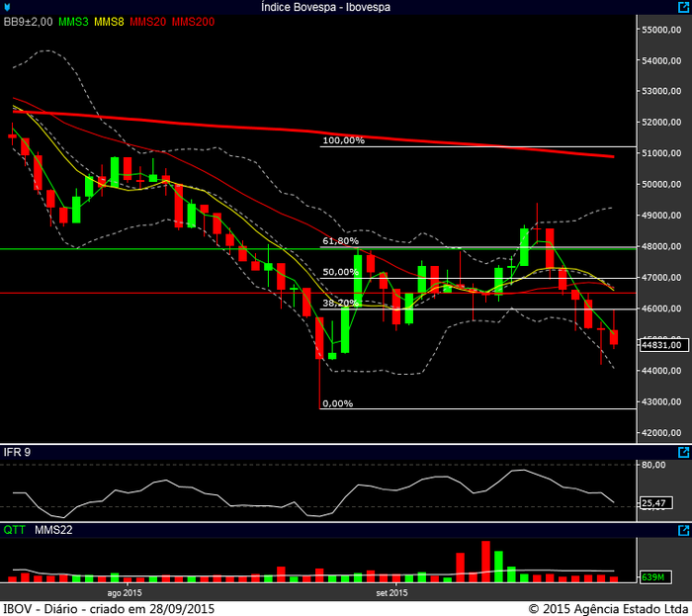Screen dimensions: 692x616
Task: Click the app logo icon in title bar
Action: point(8,6)
